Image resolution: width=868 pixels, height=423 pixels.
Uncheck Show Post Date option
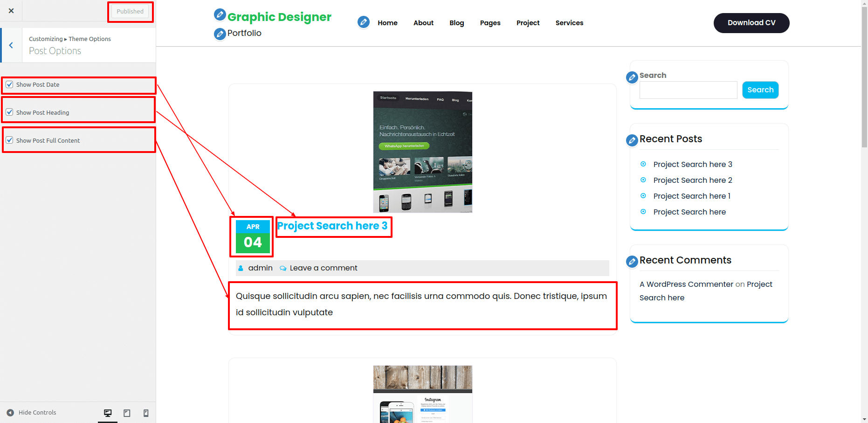(x=10, y=84)
